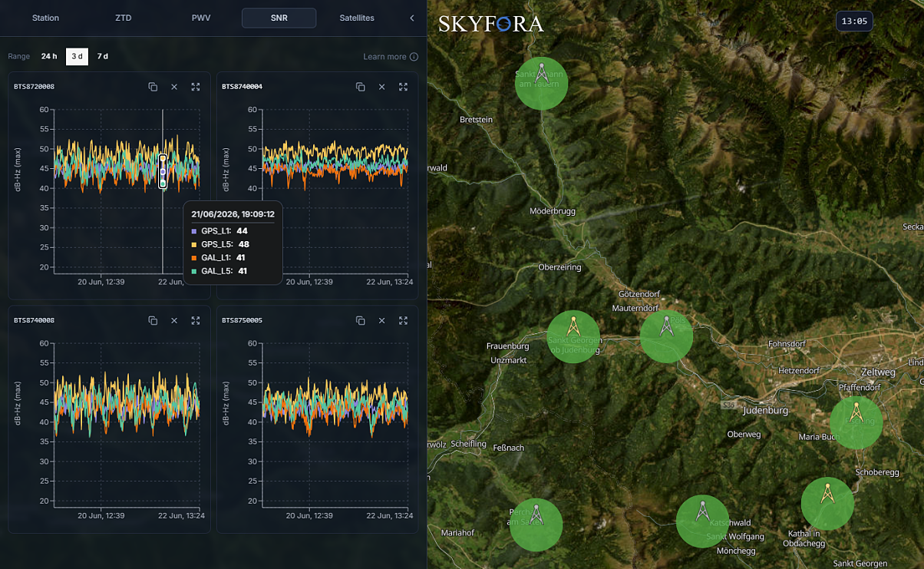
Task: Collapse the side panel with chevron
Action: (412, 18)
